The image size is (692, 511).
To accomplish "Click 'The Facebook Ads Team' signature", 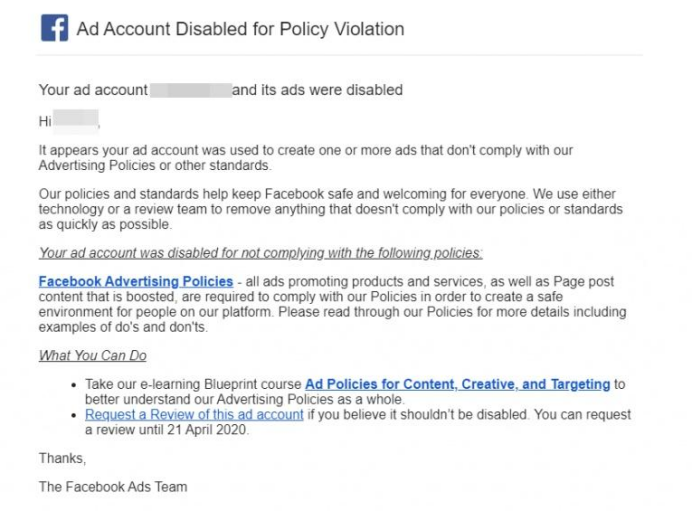I will coord(112,487).
